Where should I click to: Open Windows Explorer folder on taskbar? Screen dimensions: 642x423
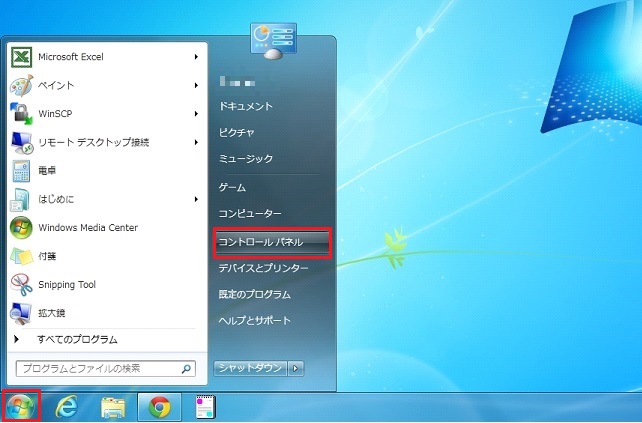point(113,407)
